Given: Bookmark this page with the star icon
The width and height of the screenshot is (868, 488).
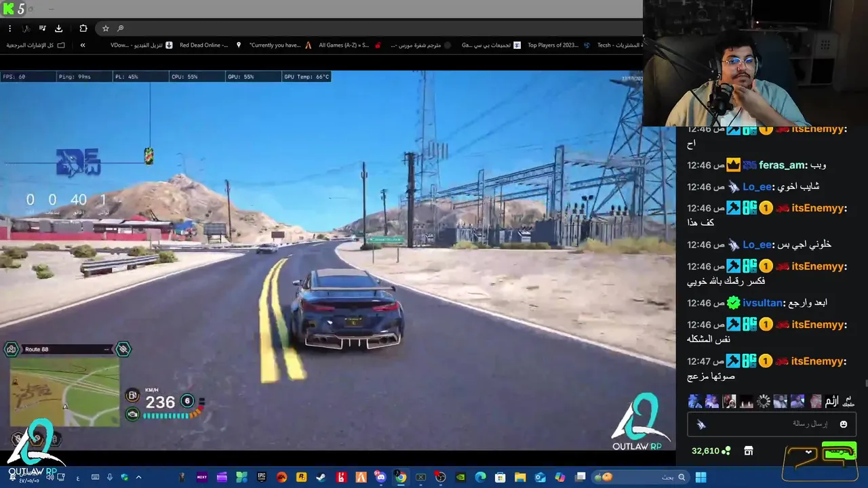Looking at the screenshot, I should (x=106, y=28).
